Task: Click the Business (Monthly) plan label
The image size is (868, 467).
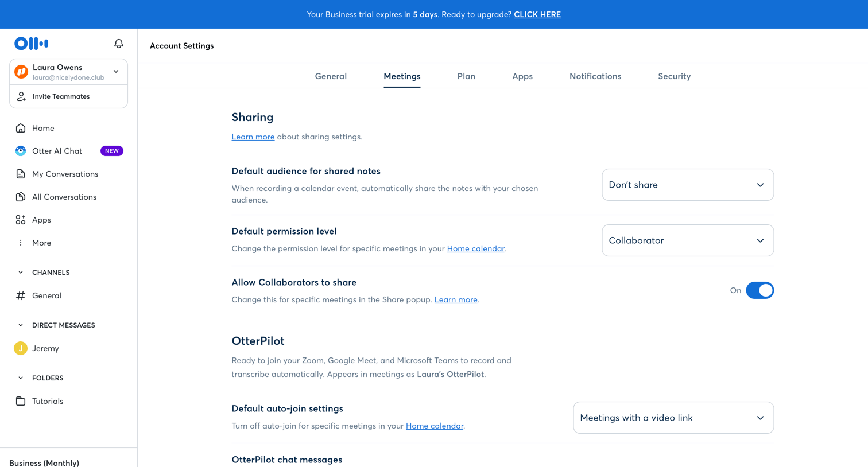Action: tap(44, 462)
